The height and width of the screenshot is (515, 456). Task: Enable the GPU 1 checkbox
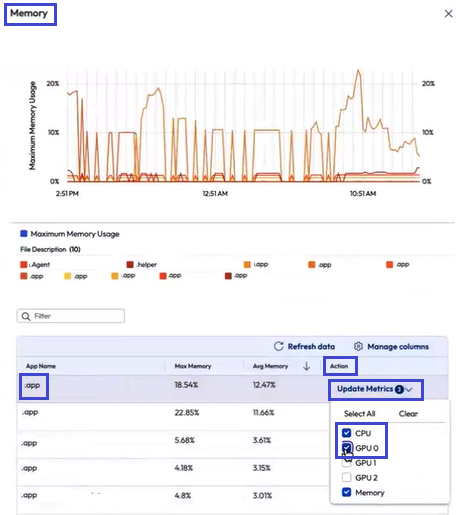click(347, 463)
